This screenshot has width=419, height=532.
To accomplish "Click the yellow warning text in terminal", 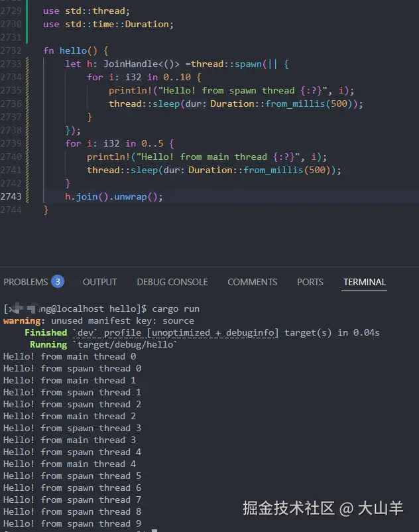I will pos(21,321).
